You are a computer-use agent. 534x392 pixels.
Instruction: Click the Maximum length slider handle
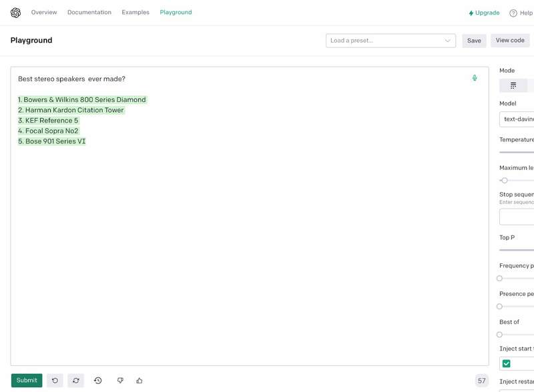tap(505, 181)
